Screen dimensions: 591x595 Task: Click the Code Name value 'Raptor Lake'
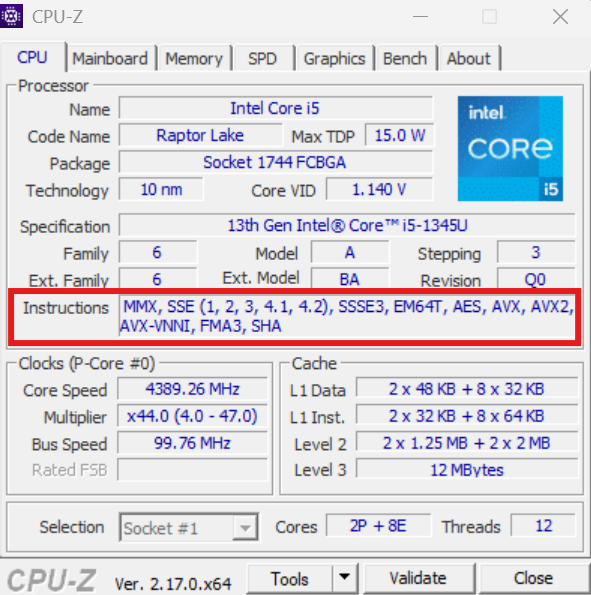click(200, 135)
